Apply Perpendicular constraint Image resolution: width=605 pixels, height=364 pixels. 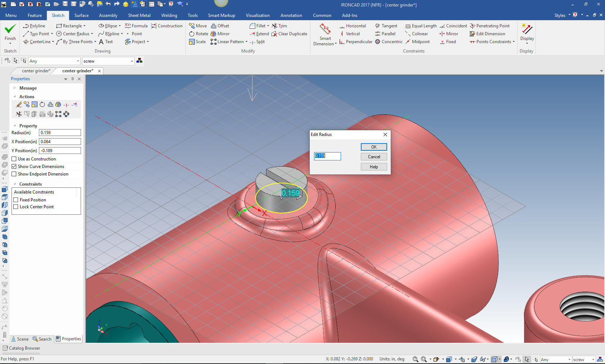click(356, 42)
